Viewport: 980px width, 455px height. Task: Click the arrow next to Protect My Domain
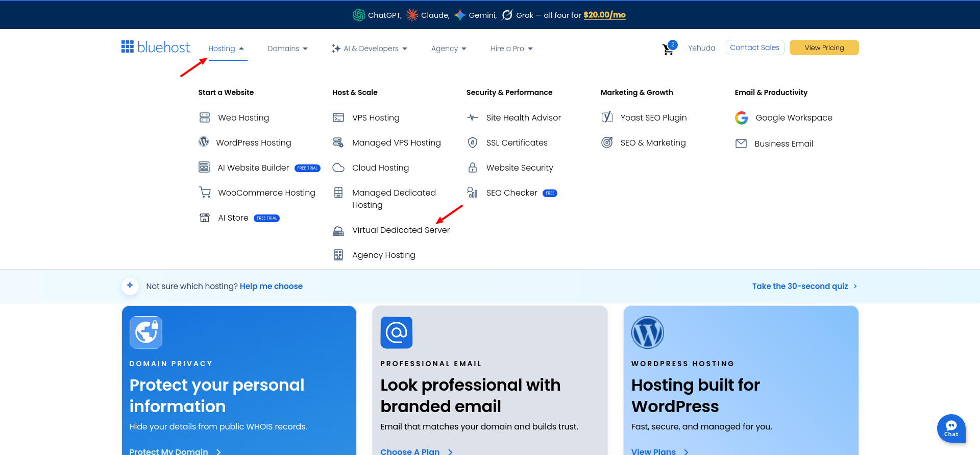tap(219, 452)
